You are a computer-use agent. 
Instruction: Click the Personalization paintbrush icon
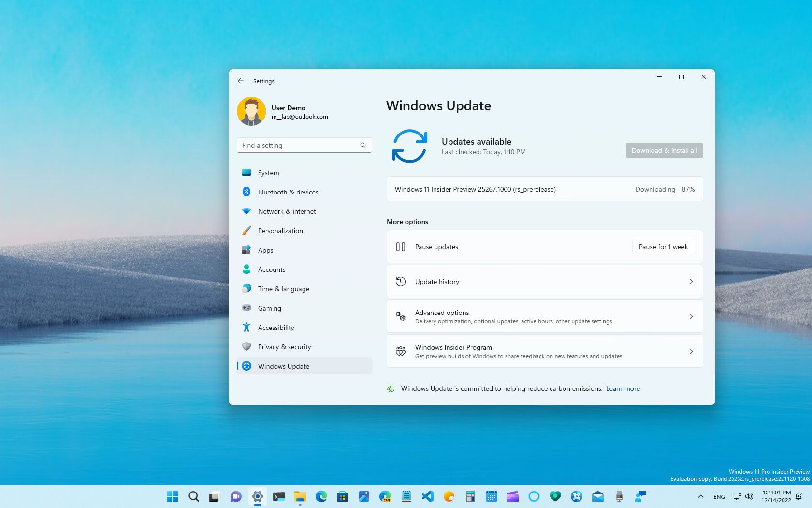(x=247, y=231)
